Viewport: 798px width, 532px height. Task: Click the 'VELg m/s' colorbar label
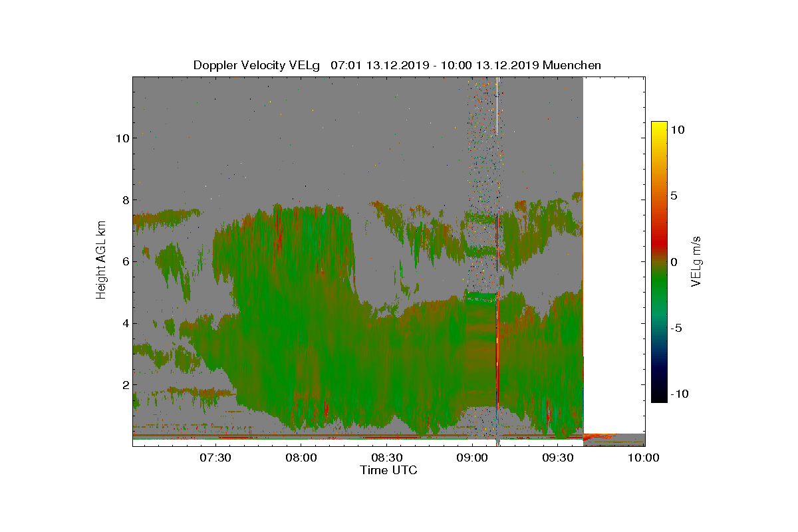696,261
